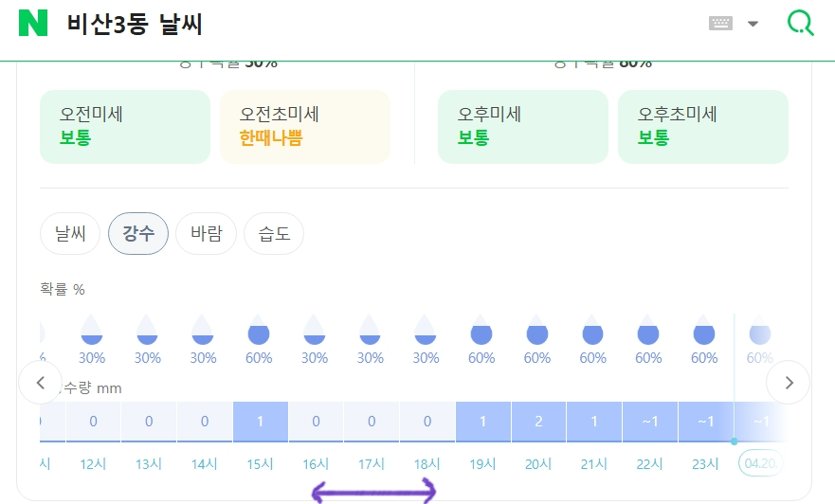The width and height of the screenshot is (835, 504).
Task: Switch to the 바람 tab
Action: (x=206, y=233)
